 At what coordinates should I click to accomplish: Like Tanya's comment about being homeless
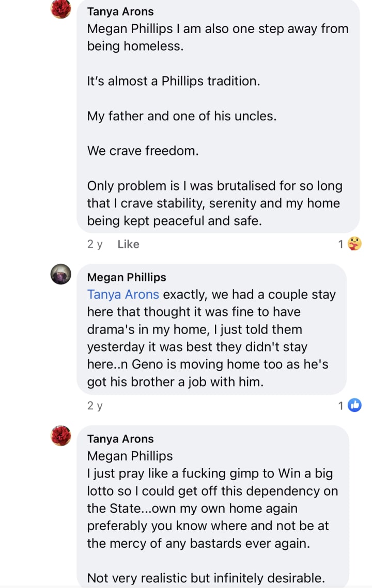point(128,244)
